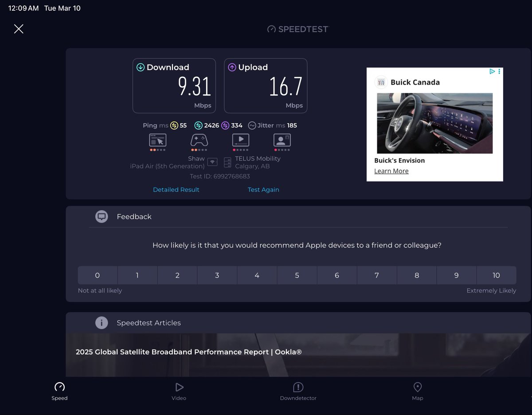Select the gaming controller quality icon

(199, 140)
